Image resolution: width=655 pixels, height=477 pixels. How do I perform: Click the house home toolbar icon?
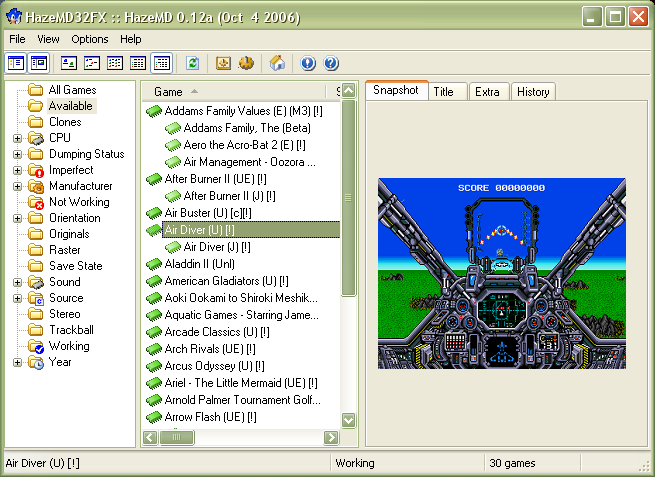click(277, 63)
